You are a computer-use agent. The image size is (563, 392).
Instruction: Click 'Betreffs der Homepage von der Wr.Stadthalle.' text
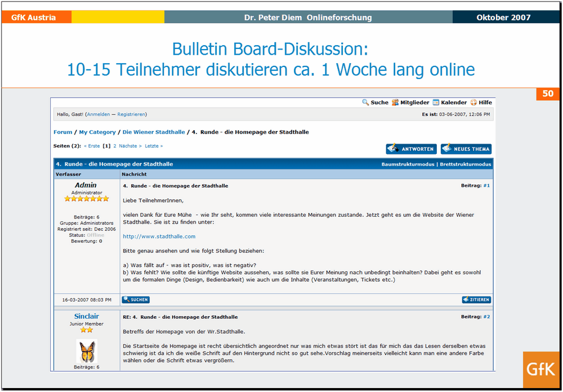pos(184,331)
